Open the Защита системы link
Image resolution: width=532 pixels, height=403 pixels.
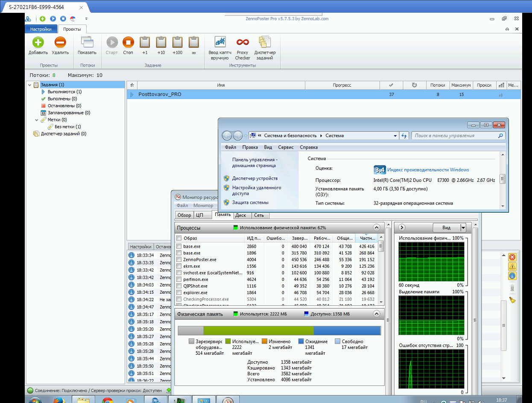[x=250, y=202]
